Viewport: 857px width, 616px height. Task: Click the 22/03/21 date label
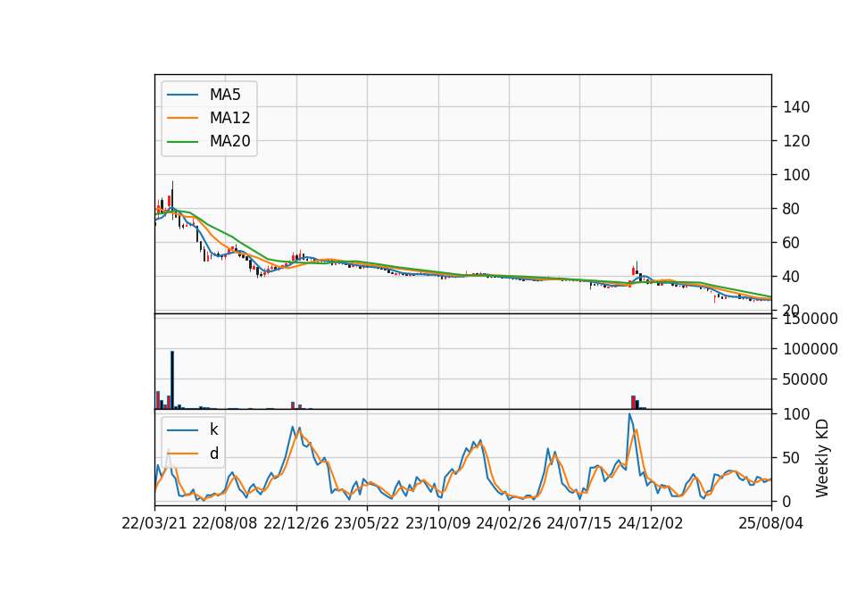(x=154, y=523)
